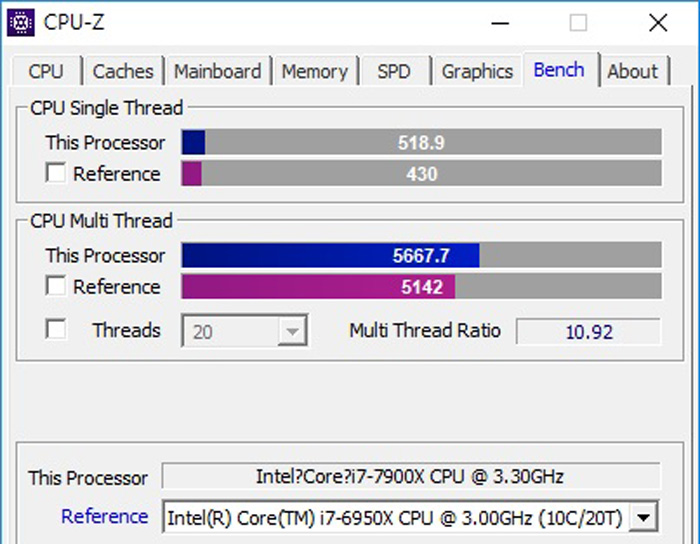Click the Multi Thread Reference bar 5142
This screenshot has height=544, width=700.
click(421, 287)
